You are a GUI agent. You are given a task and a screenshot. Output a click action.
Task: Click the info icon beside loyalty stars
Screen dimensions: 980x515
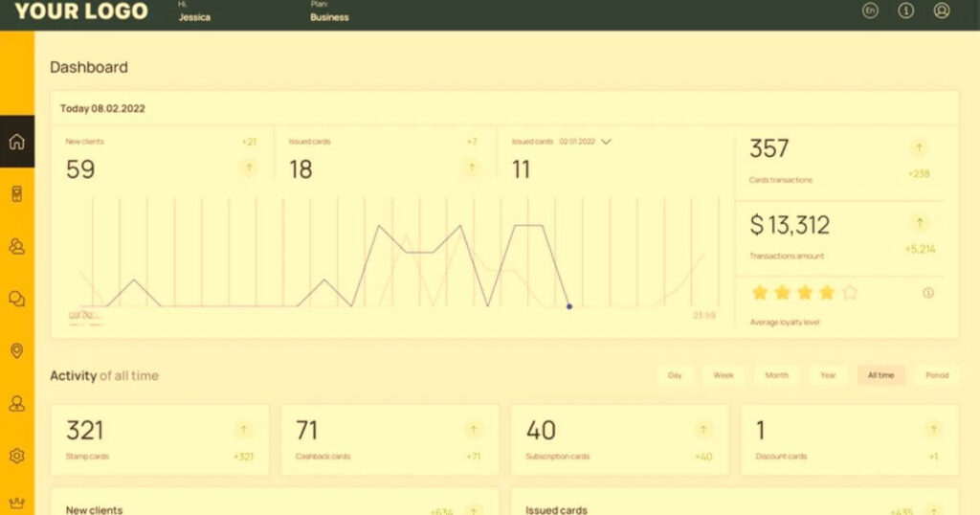928,293
